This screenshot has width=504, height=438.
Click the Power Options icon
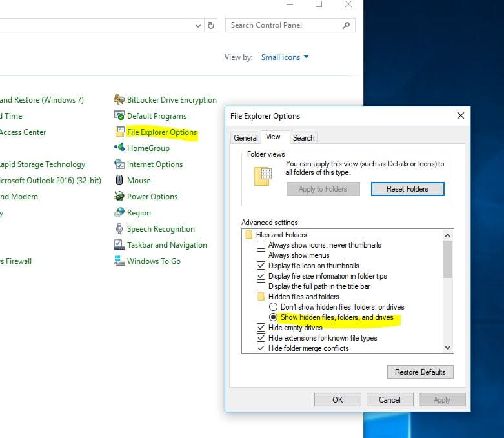[x=119, y=197]
